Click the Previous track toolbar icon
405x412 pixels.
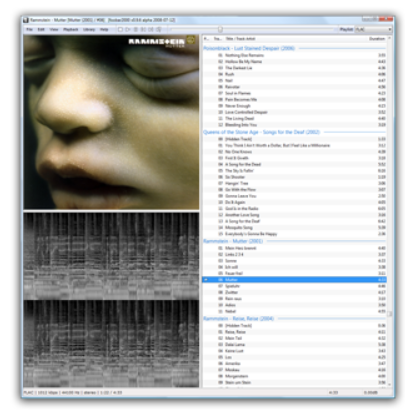click(143, 30)
